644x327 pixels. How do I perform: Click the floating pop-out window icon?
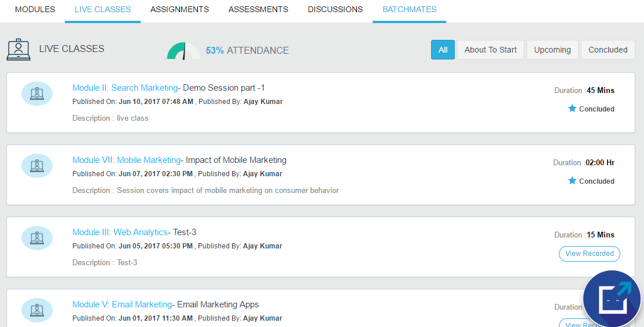click(x=612, y=299)
